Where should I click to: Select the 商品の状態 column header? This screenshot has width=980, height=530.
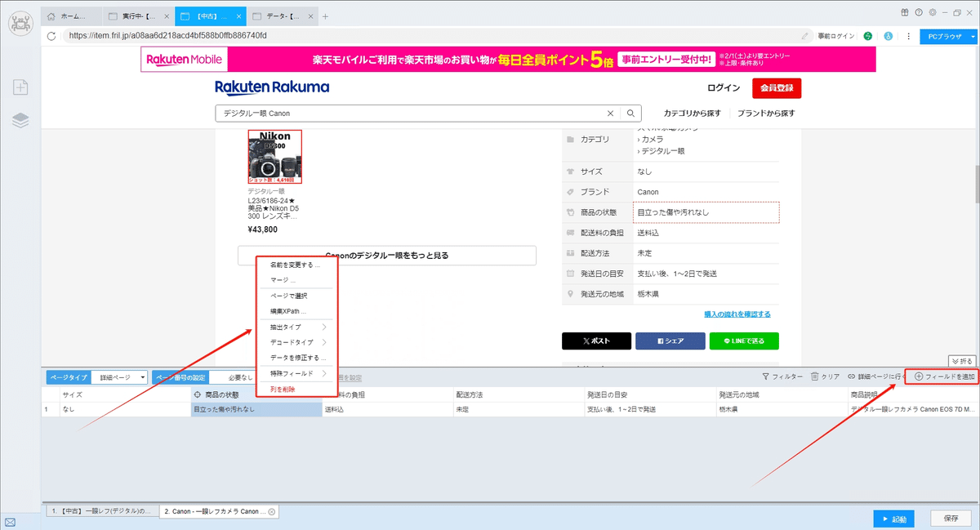point(256,394)
